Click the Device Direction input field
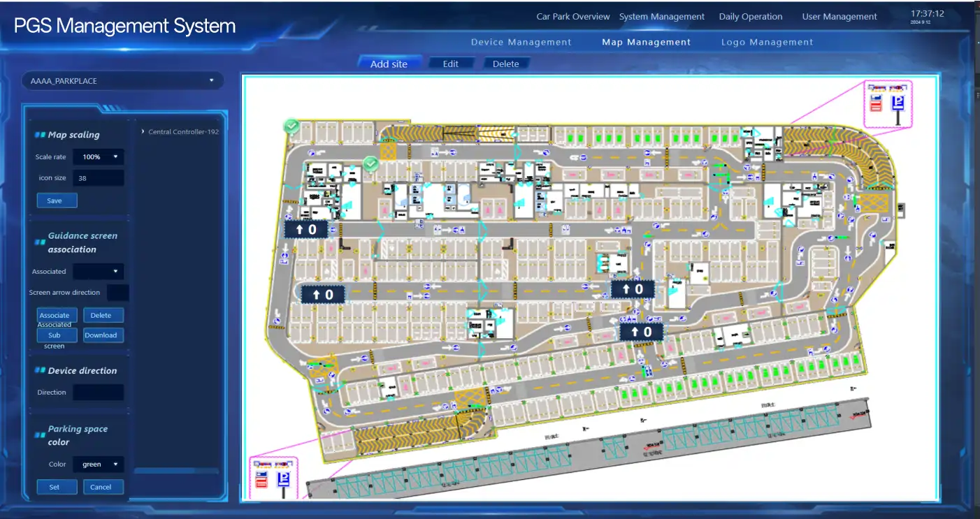The width and height of the screenshot is (980, 519). (x=99, y=393)
